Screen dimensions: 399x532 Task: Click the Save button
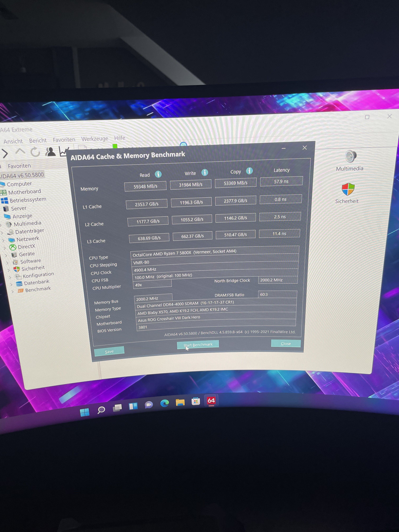coord(109,351)
